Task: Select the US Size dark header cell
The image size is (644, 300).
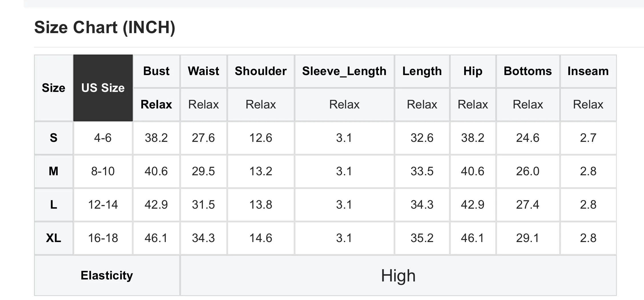Action: (x=103, y=88)
